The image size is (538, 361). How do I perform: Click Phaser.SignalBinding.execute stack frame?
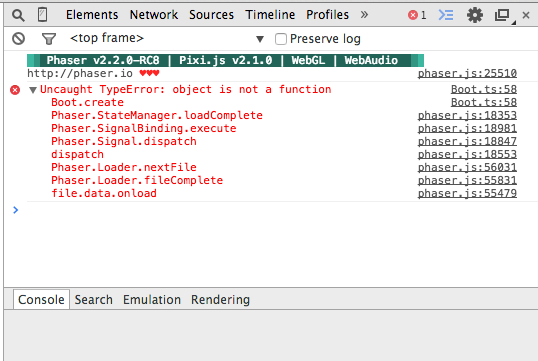pyautogui.click(x=144, y=129)
